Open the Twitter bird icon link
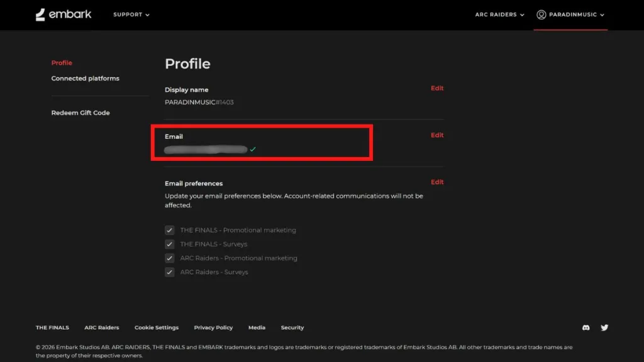 pos(604,327)
